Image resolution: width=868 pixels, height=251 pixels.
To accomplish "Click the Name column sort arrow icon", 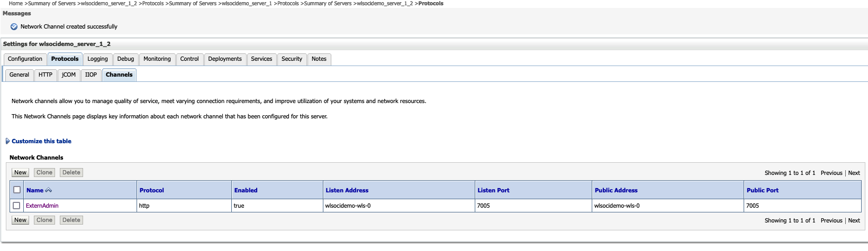I will click(x=49, y=190).
